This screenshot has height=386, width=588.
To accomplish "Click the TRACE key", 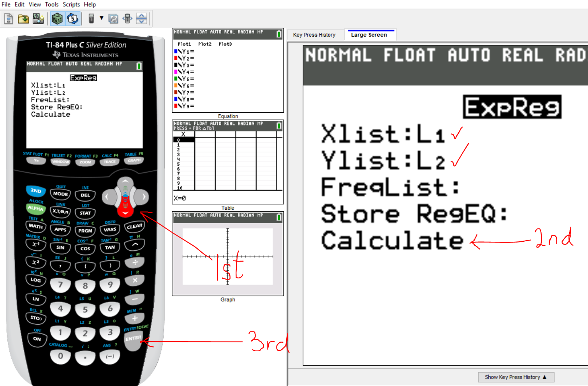I will click(x=110, y=162).
